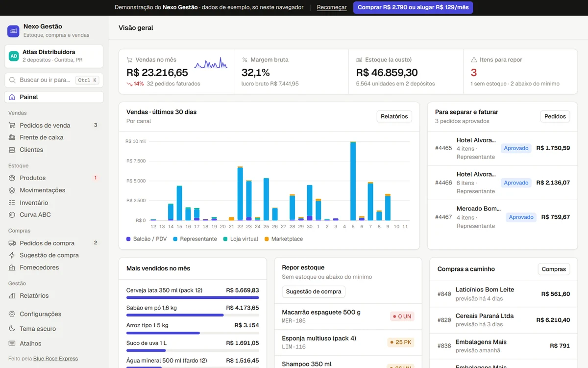Click the Relatórios bar-chart icon
This screenshot has width=588, height=368.
tap(12, 295)
